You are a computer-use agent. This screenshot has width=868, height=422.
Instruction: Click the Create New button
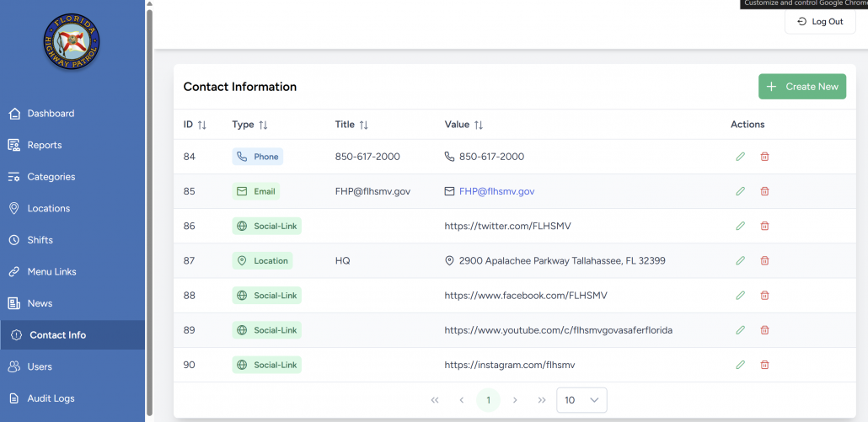pos(801,87)
